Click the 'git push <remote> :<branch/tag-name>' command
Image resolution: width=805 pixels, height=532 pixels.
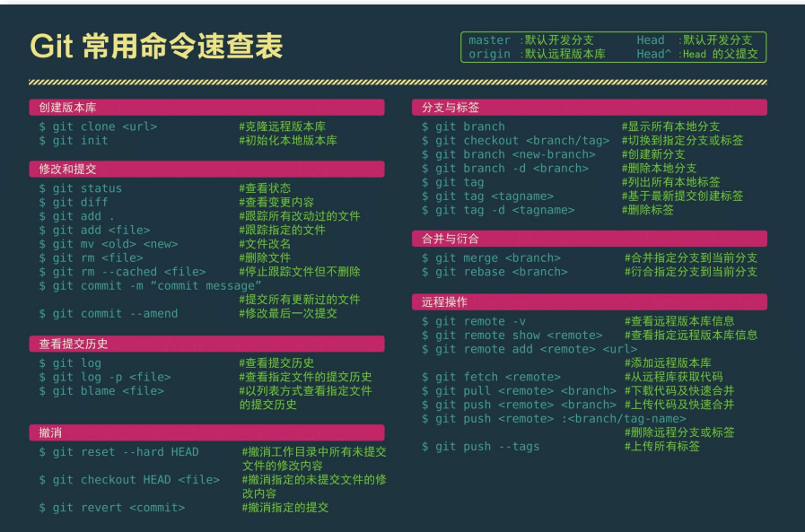click(x=554, y=419)
